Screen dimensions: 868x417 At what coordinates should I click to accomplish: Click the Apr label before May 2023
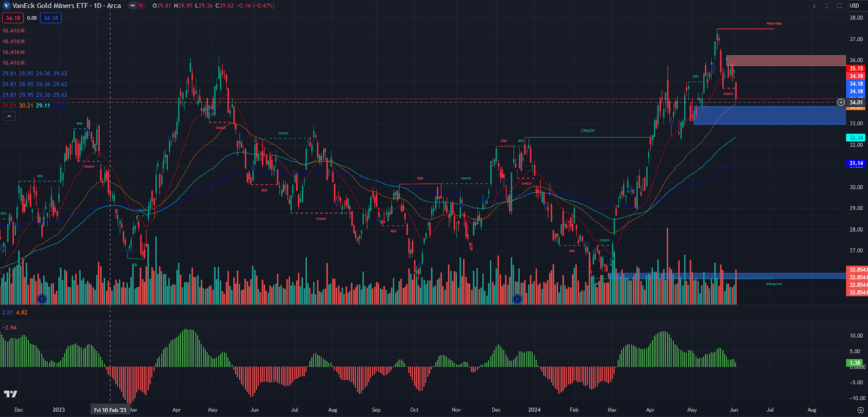177,410
